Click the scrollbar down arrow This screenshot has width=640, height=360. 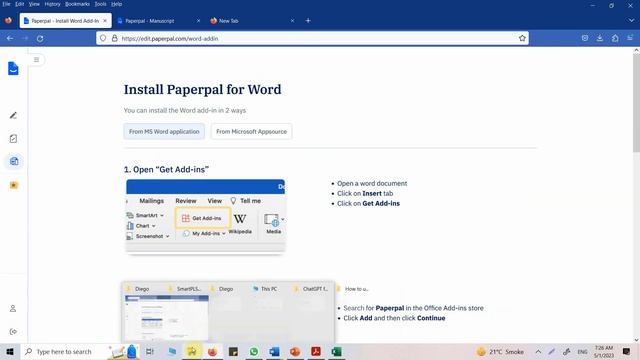click(x=636, y=340)
